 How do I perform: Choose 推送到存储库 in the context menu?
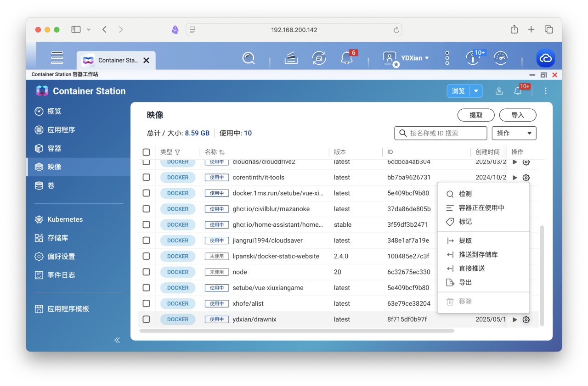pos(483,255)
